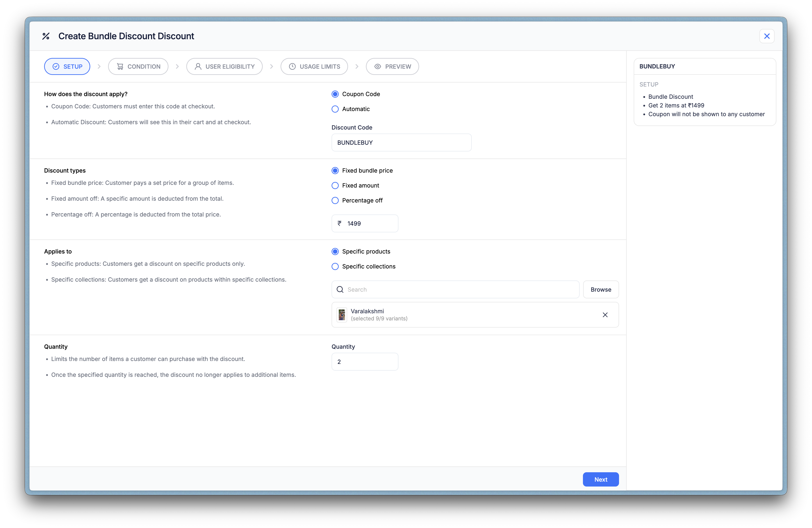
Task: Click the eye icon on the Preview step
Action: (x=377, y=66)
